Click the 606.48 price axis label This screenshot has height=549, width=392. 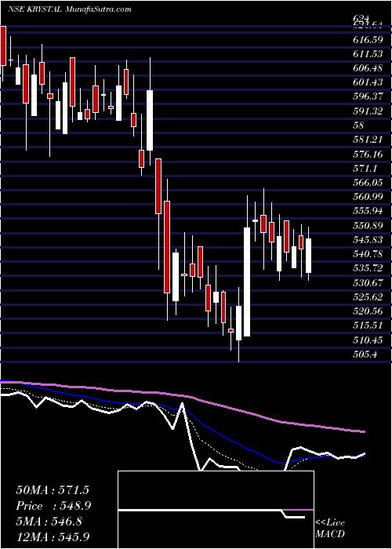[368, 68]
